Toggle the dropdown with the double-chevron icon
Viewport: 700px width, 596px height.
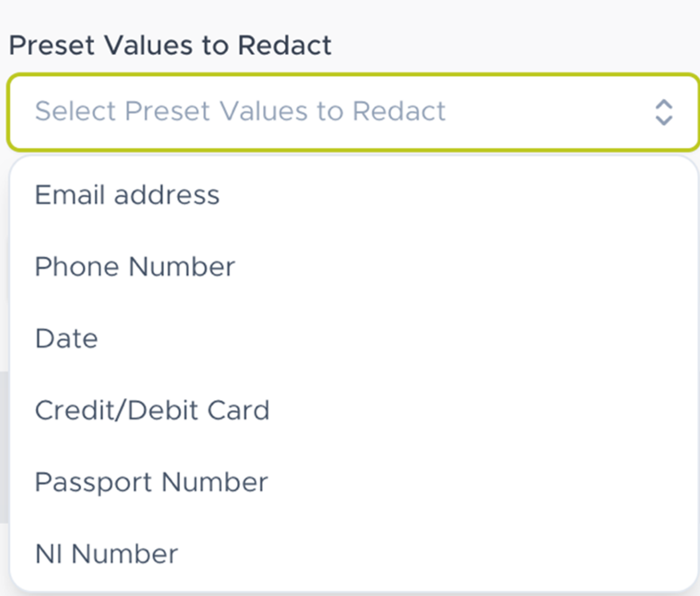coord(663,112)
